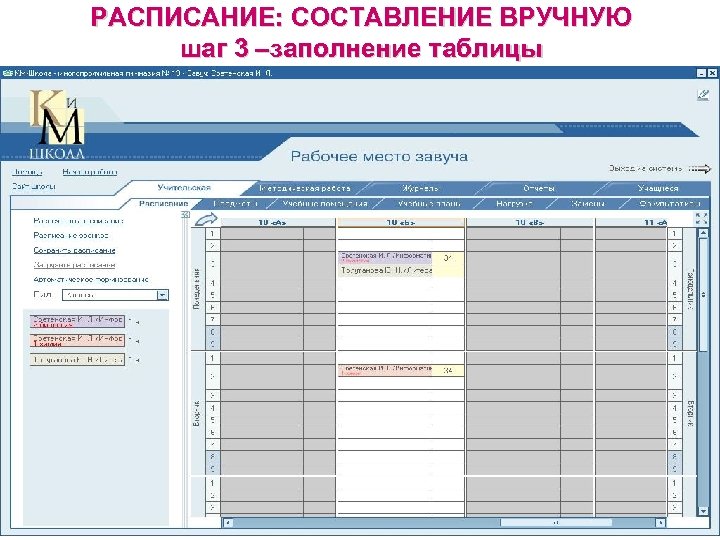Click the first item in the left panel list
This screenshot has width=720, height=540.
pos(79,221)
